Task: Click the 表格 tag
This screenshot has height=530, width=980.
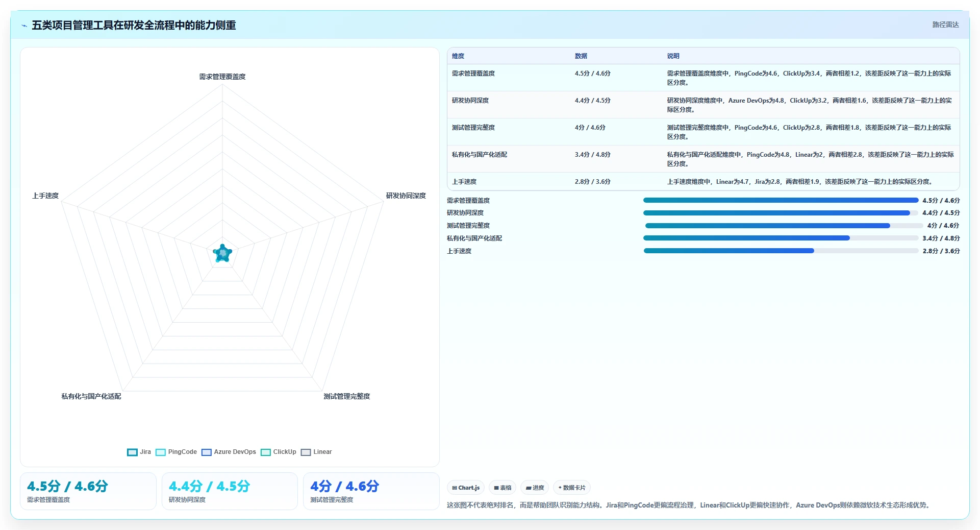Action: 502,488
